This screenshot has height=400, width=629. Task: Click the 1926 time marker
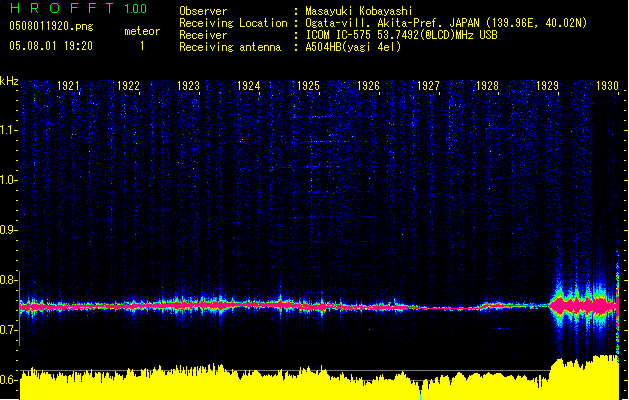(x=368, y=86)
